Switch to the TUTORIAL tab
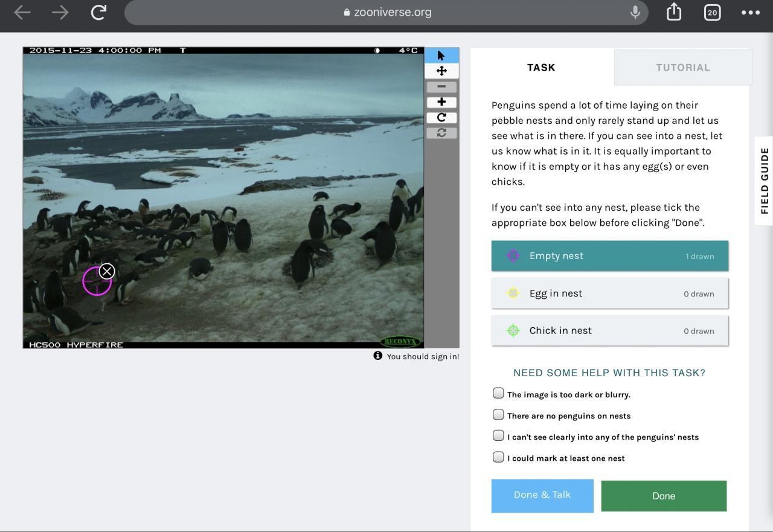 tap(683, 68)
